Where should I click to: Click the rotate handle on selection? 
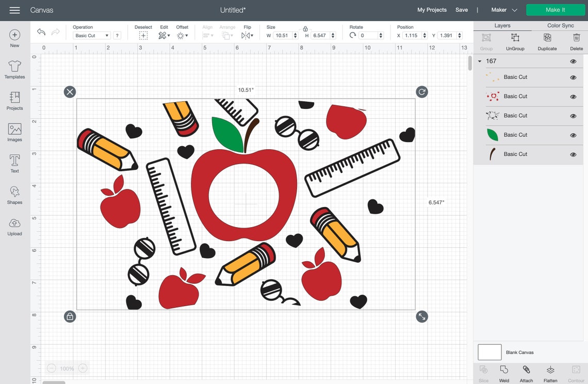coord(422,92)
